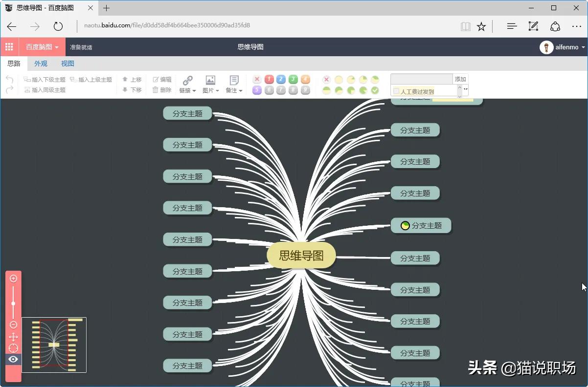The height and width of the screenshot is (387, 588).
Task: Switch to the 外观 tab
Action: pos(41,64)
